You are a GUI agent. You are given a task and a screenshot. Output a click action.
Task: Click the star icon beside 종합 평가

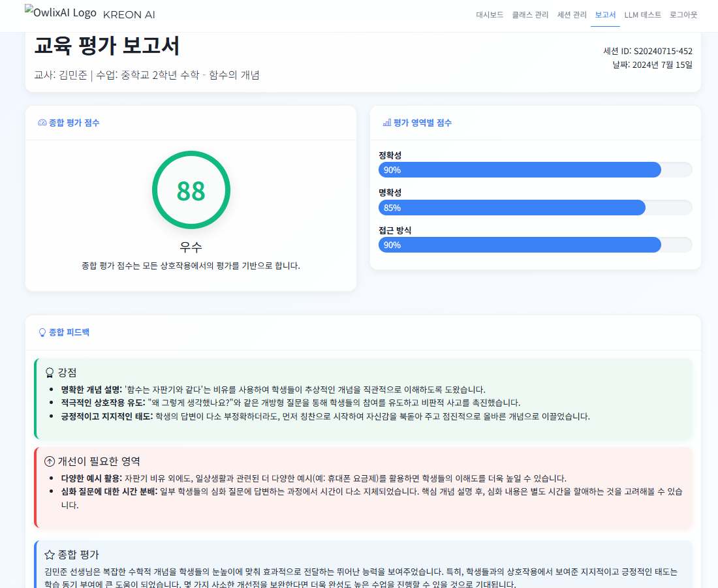[x=50, y=555]
